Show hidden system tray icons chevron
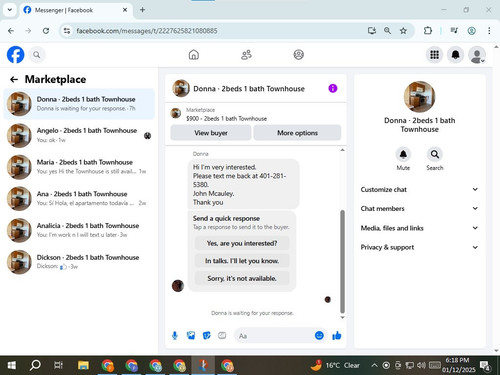 click(374, 365)
